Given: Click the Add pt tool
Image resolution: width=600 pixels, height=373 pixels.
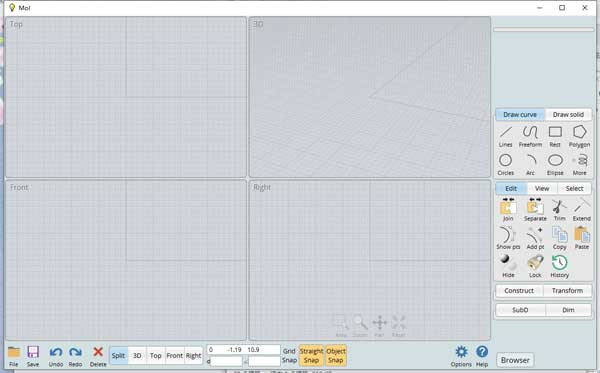Looking at the screenshot, I should pyautogui.click(x=535, y=238).
